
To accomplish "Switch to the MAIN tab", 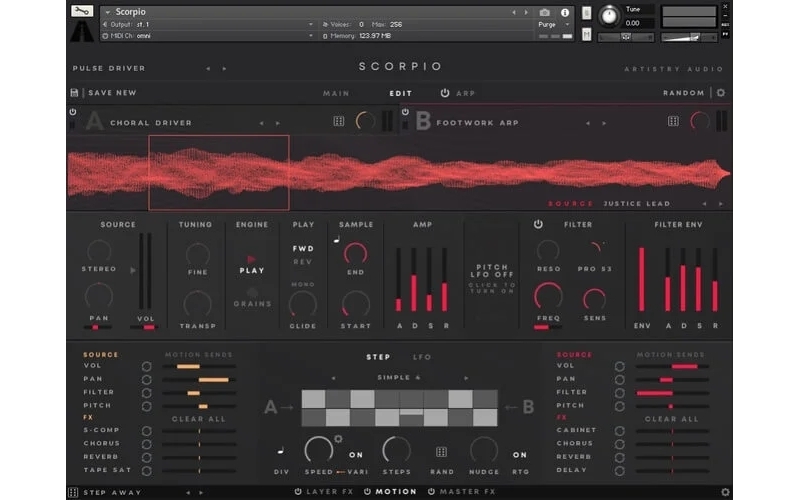I will [336, 93].
